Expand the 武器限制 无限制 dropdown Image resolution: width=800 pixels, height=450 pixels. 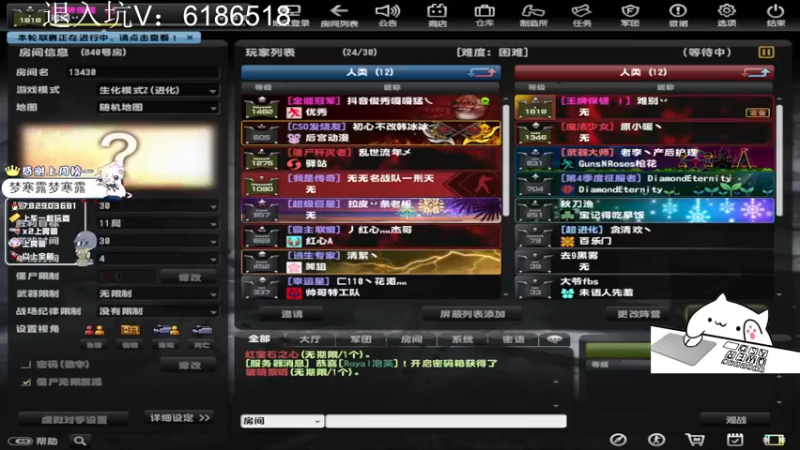tap(158, 294)
